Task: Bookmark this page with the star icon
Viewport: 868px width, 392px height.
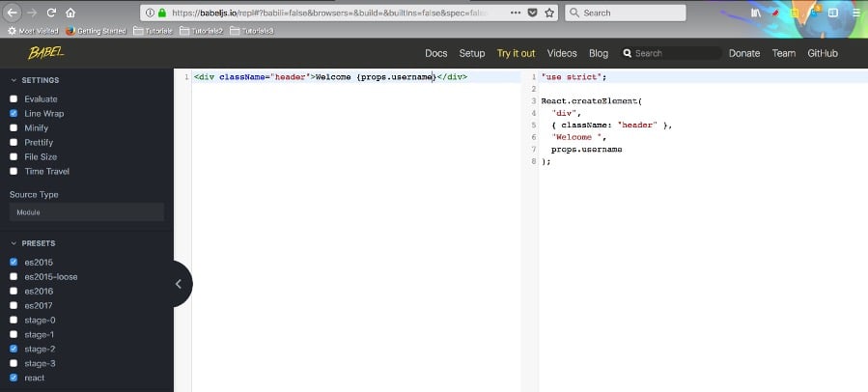Action: (x=548, y=13)
